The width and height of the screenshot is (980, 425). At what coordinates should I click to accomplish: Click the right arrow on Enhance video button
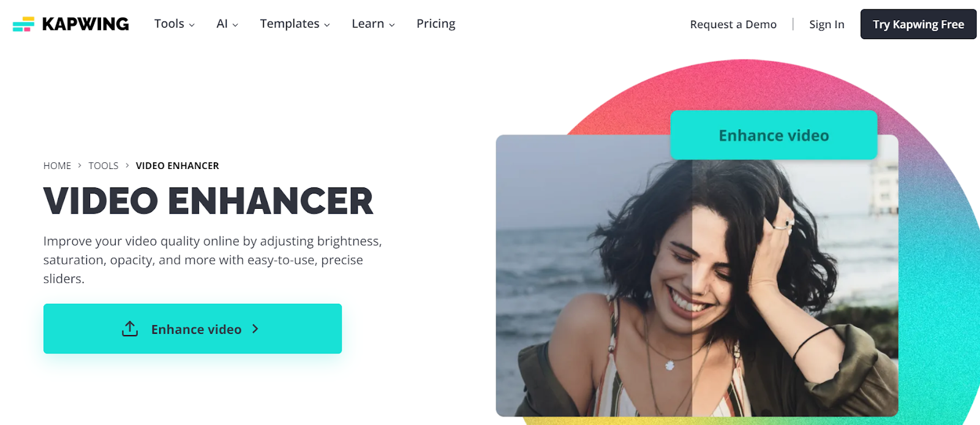click(255, 329)
